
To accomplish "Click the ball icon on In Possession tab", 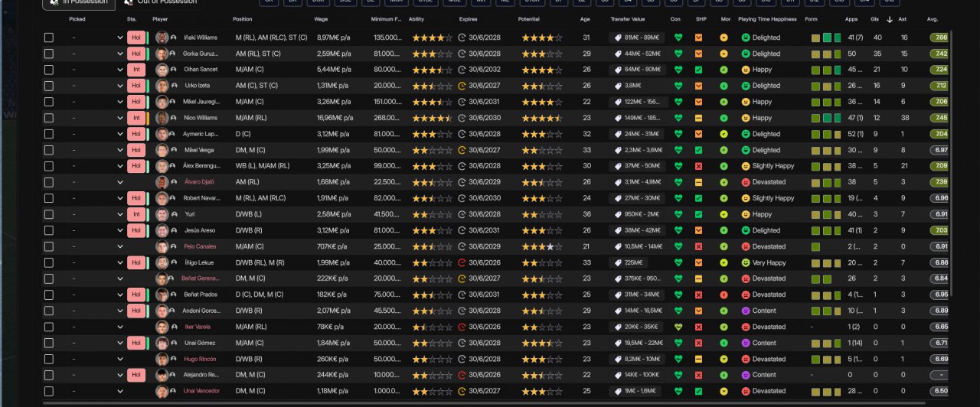I will pyautogui.click(x=54, y=2).
